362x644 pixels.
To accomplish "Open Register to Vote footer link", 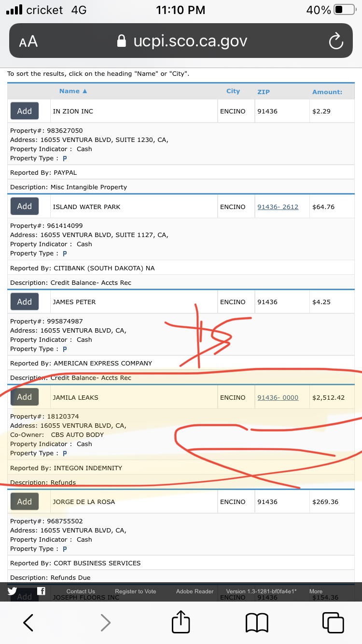I will click(x=136, y=591).
